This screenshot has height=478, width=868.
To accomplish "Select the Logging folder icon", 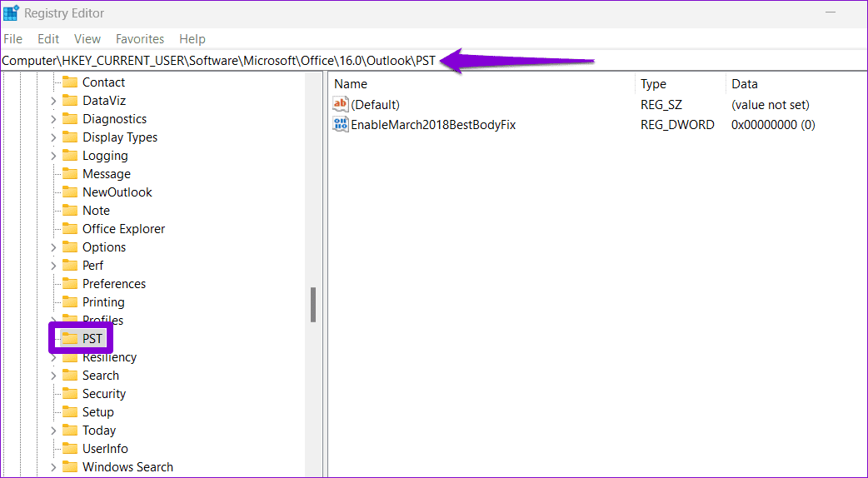I will pyautogui.click(x=70, y=156).
